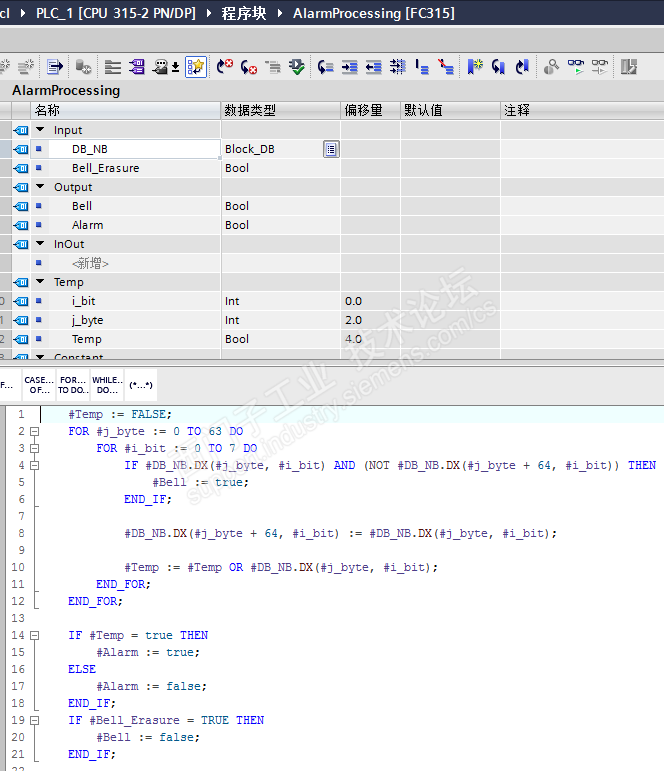Click the rightmost toolbar icon
The image size is (664, 771).
click(x=628, y=67)
